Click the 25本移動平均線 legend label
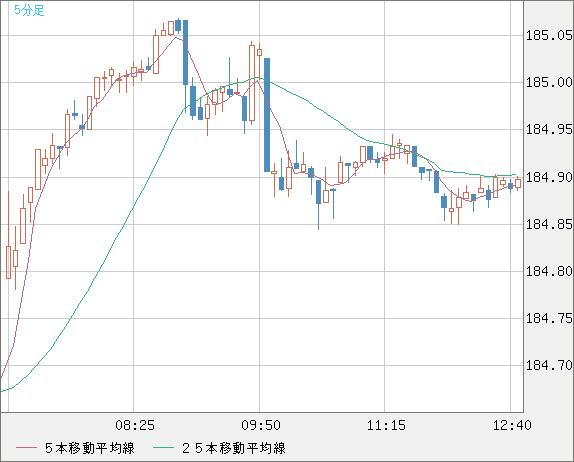Screen dimensions: 574x462 (x=234, y=448)
